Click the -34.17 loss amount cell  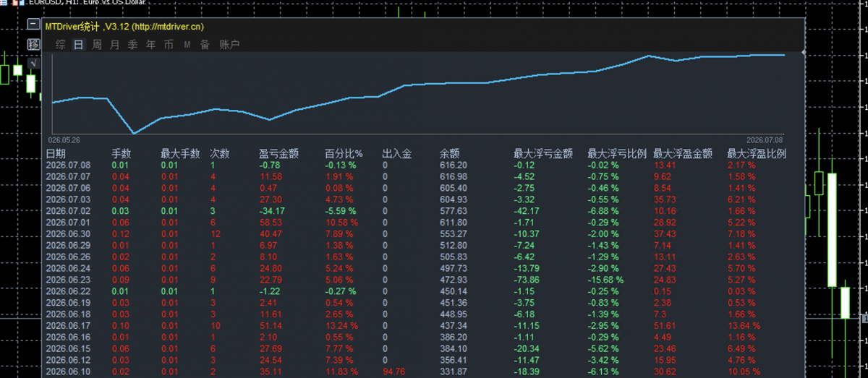point(271,211)
